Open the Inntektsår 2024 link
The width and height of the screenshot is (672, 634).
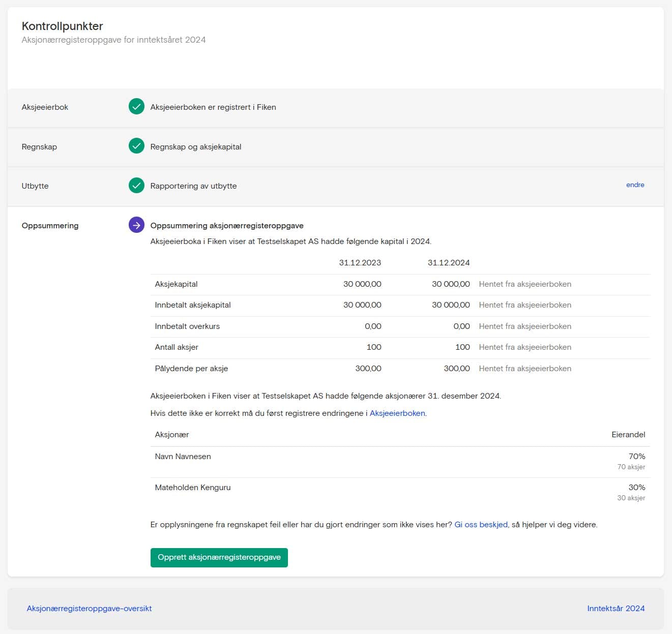[616, 609]
